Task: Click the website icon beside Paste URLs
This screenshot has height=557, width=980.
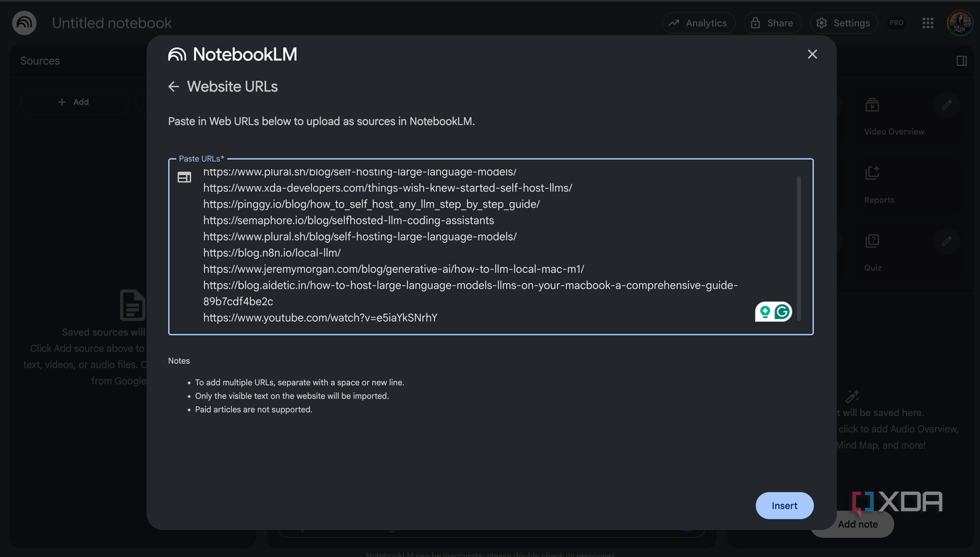Action: [184, 177]
